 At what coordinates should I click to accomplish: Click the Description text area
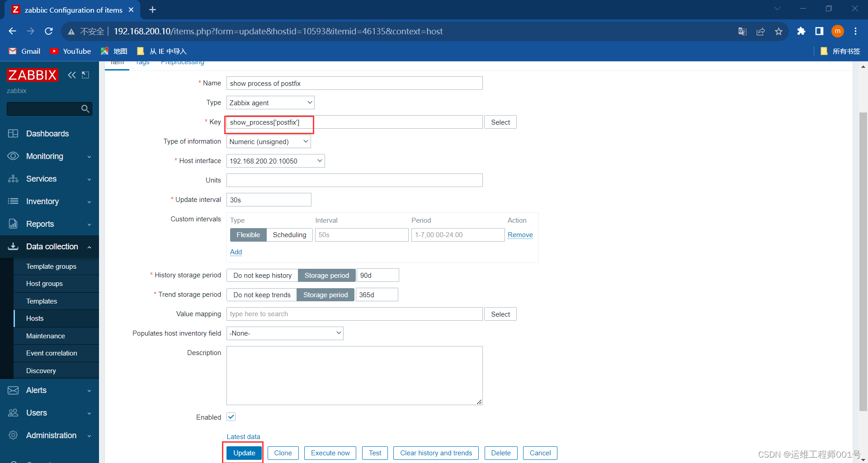[x=354, y=375]
